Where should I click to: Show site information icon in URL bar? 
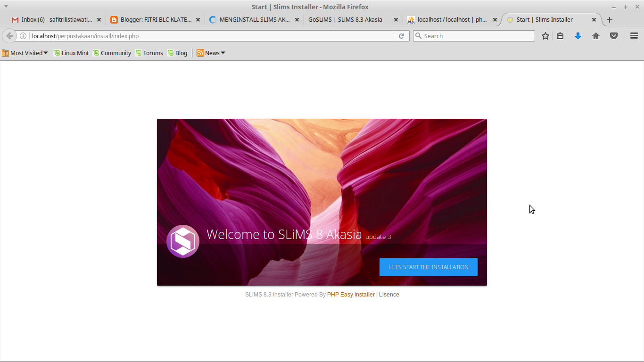[x=23, y=36]
